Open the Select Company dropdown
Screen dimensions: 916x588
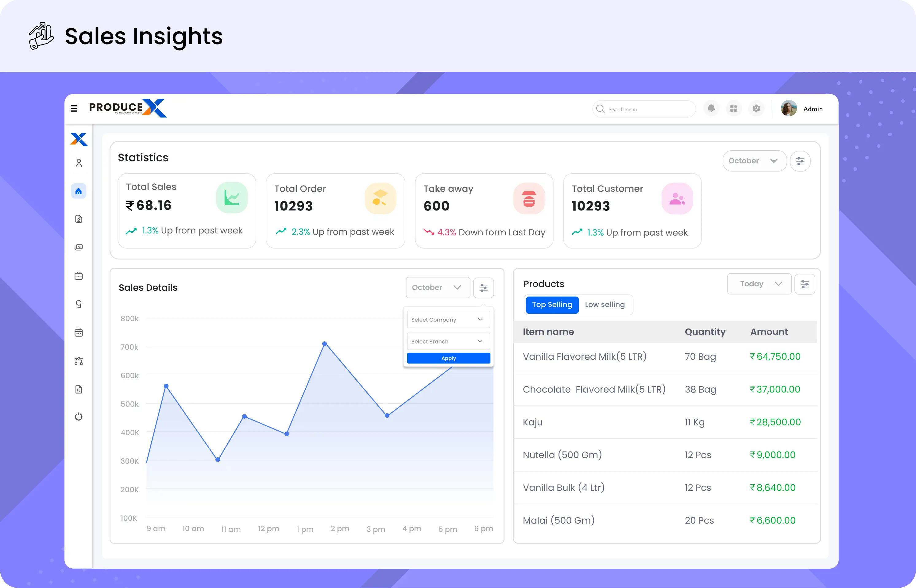pyautogui.click(x=448, y=320)
